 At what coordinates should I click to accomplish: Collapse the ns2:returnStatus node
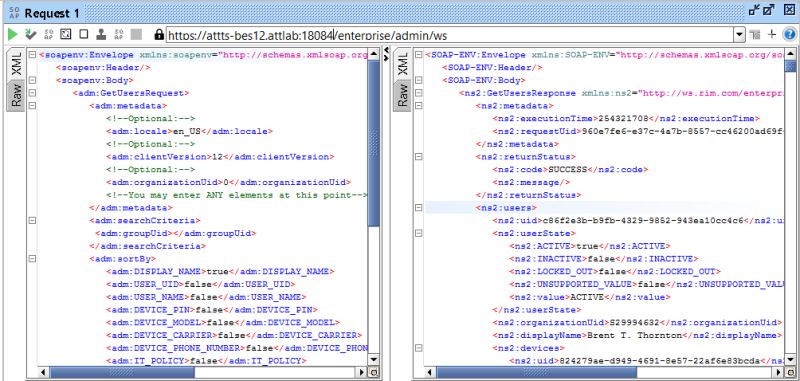418,157
